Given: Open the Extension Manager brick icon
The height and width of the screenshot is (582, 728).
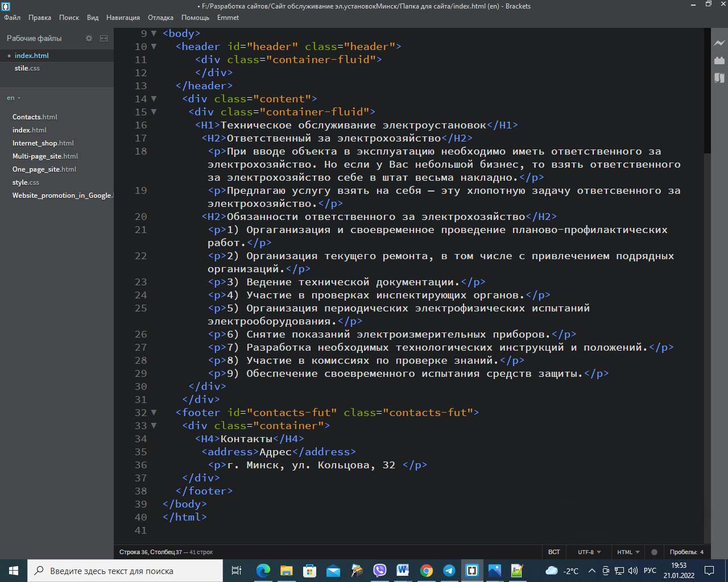Looking at the screenshot, I should pos(719,60).
